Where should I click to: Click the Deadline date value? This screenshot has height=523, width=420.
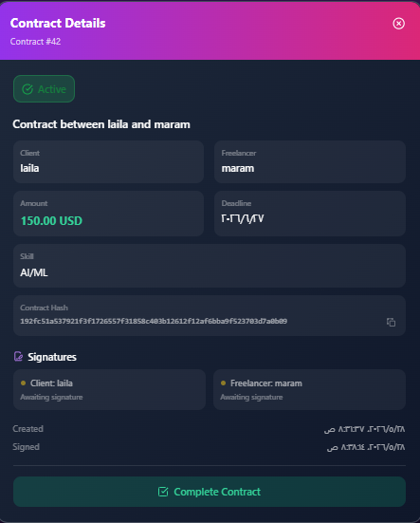pos(243,219)
